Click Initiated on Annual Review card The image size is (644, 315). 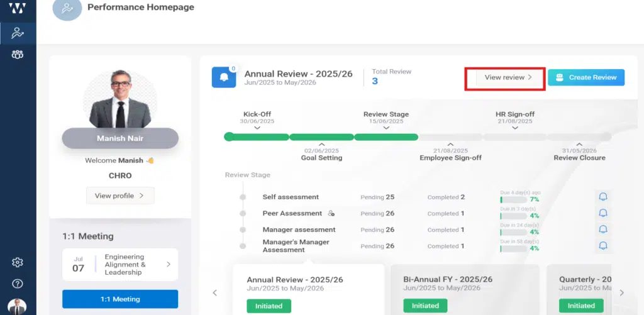[x=269, y=306]
